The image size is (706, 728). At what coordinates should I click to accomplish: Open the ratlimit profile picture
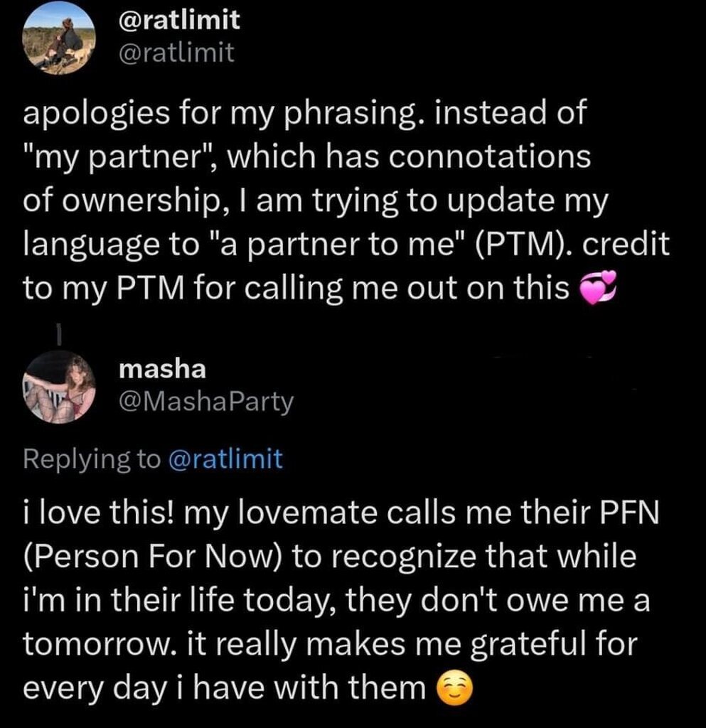click(x=59, y=38)
